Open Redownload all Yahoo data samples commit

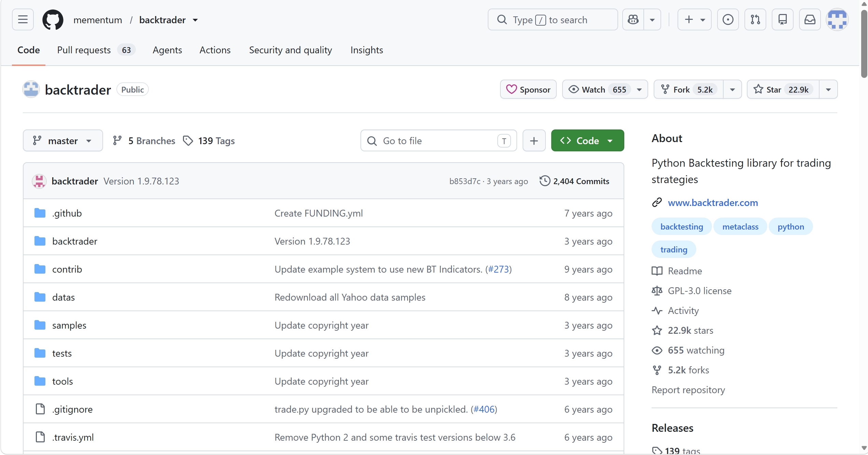coord(350,297)
